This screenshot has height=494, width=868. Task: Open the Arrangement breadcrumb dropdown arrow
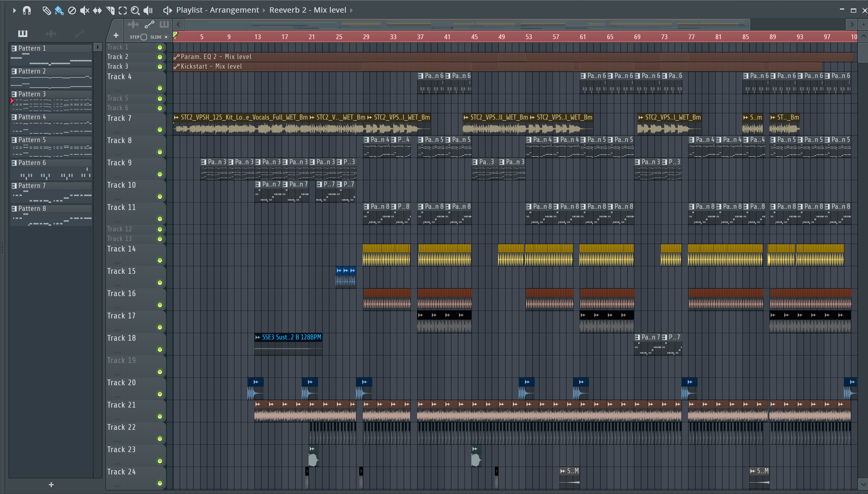tap(264, 11)
